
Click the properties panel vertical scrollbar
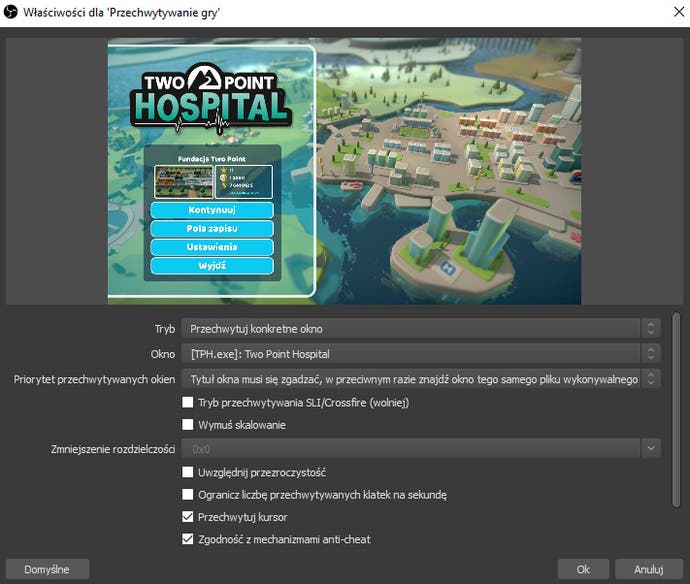[676, 410]
